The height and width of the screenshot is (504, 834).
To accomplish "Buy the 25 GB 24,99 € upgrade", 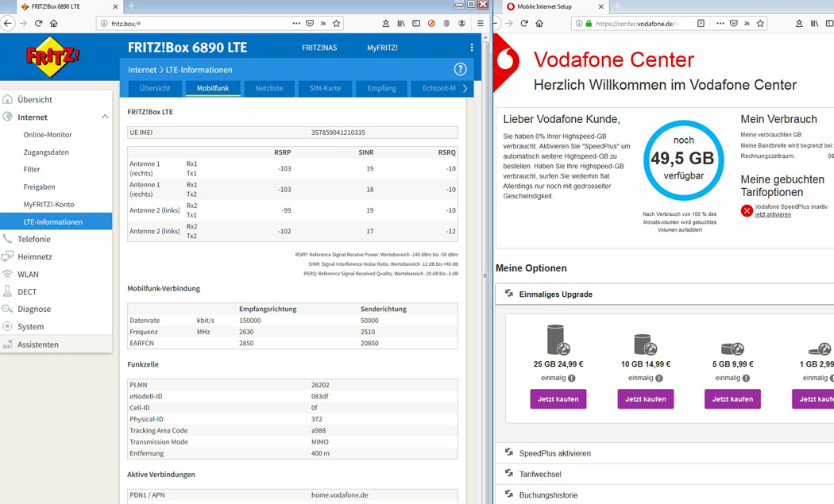I will click(x=558, y=398).
